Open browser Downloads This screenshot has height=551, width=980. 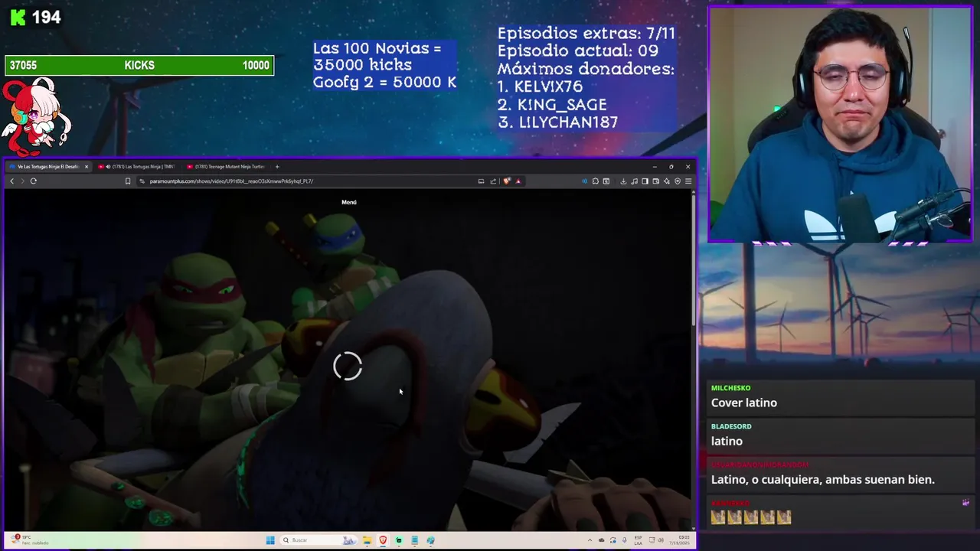[623, 181]
